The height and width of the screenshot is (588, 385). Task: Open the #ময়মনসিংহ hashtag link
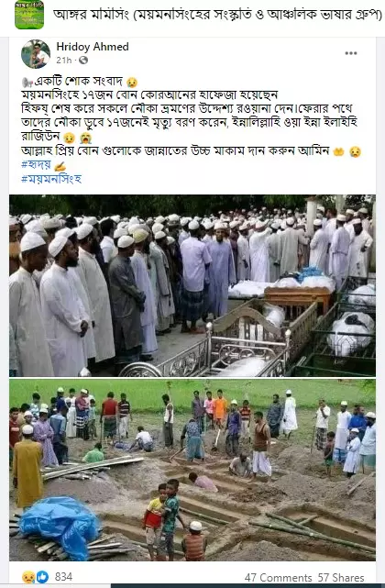[51, 179]
